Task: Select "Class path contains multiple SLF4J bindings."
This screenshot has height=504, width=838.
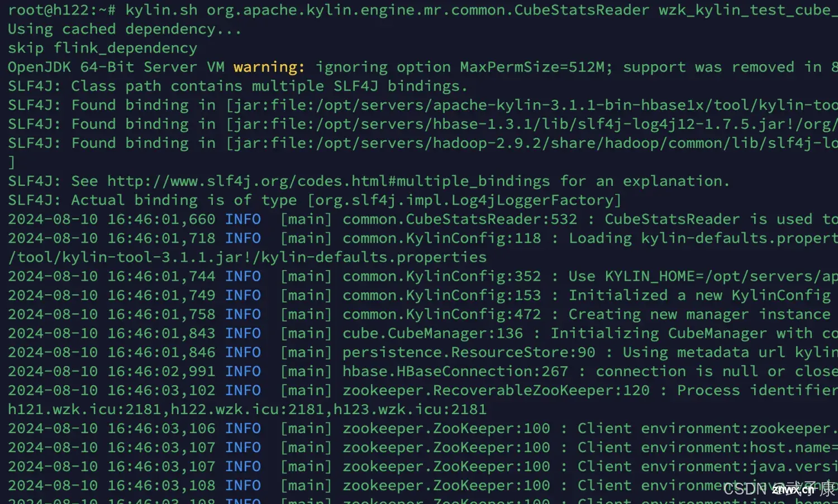Action: 269,86
